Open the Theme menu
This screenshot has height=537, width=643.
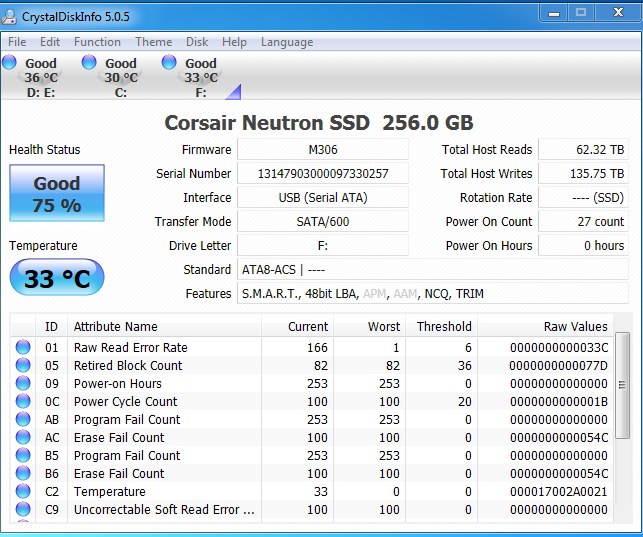(153, 42)
